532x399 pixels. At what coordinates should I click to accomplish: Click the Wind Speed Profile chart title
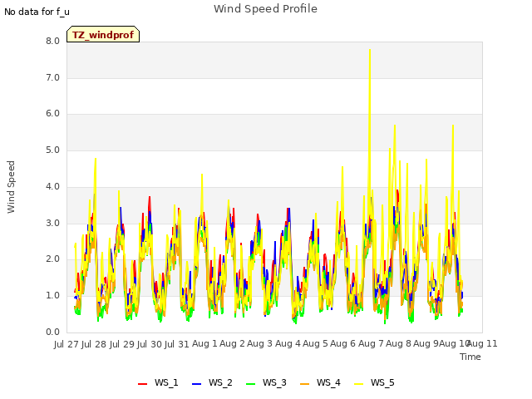(x=266, y=9)
